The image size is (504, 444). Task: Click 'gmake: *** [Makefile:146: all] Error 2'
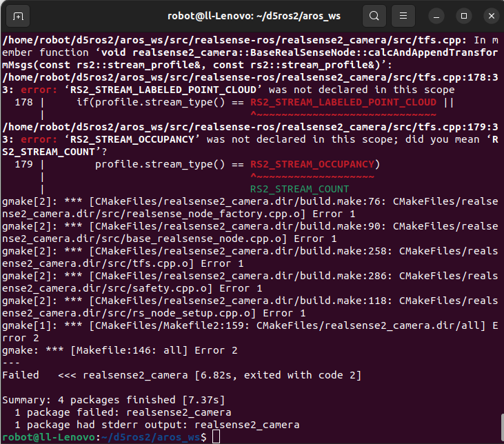(119, 350)
